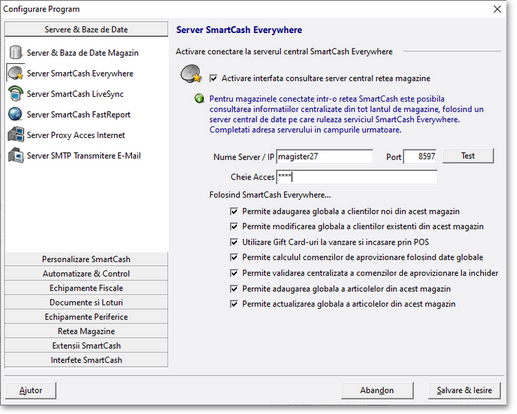Expand the Extensii SmartCash section
This screenshot has width=517, height=414.
86,346
